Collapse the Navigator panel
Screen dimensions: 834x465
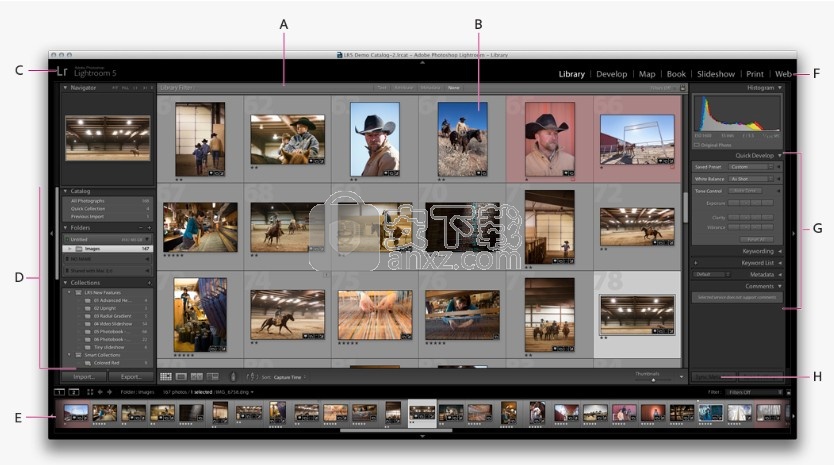coord(65,88)
